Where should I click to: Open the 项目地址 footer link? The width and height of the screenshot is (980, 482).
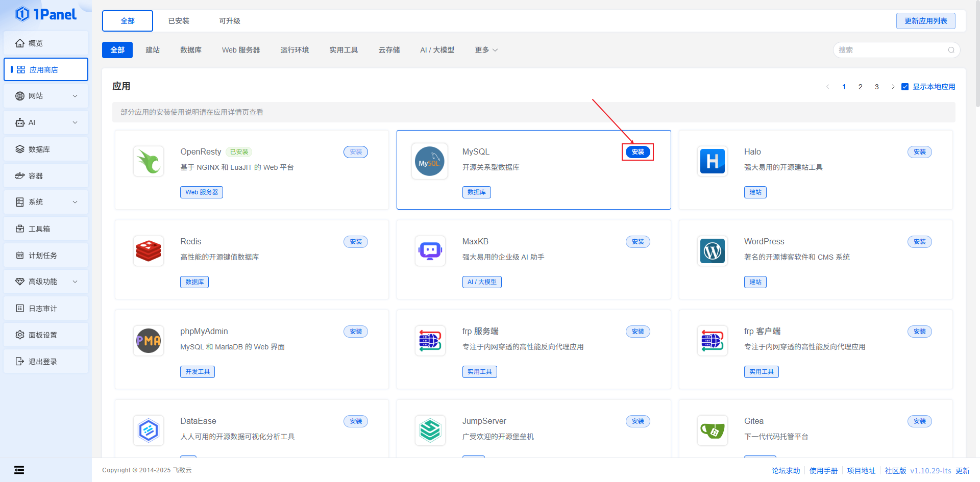click(x=862, y=471)
